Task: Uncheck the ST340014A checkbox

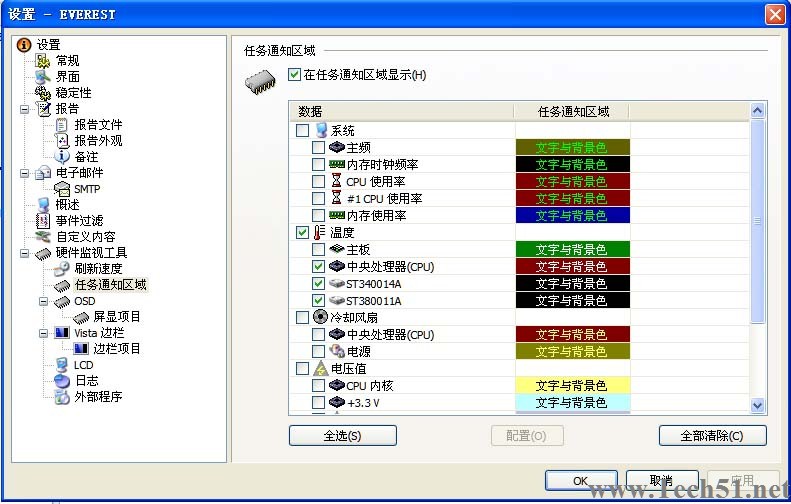Action: (x=318, y=284)
